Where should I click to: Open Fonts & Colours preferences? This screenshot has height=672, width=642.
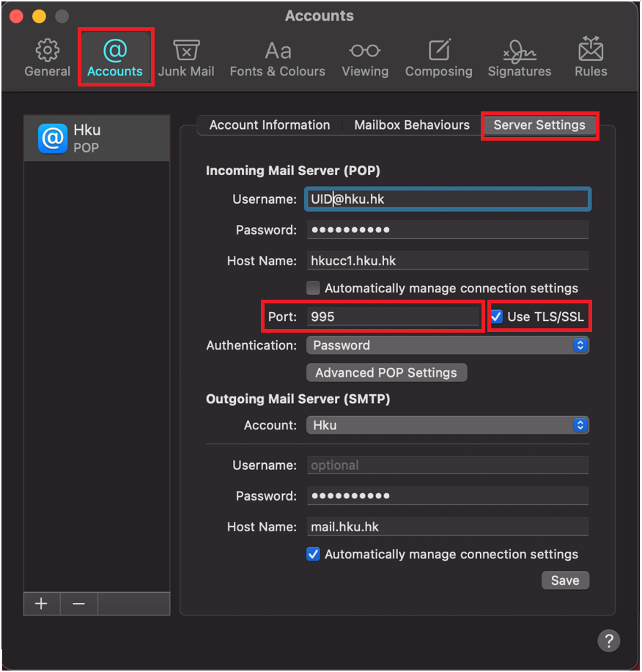pyautogui.click(x=277, y=57)
